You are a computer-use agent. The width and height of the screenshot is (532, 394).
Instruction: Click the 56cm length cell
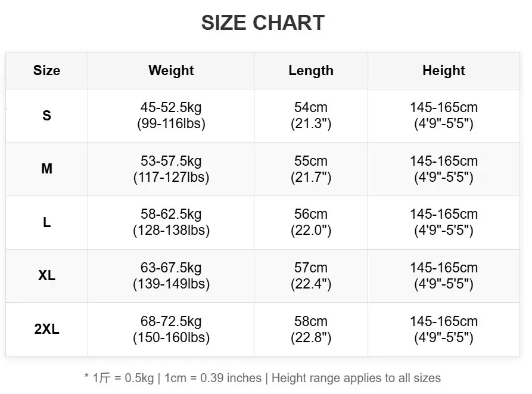point(310,222)
